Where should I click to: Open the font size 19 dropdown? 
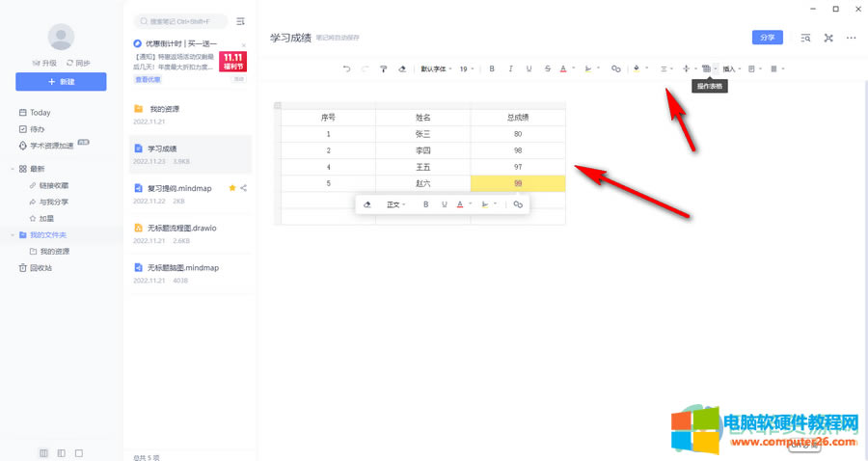pyautogui.click(x=467, y=68)
